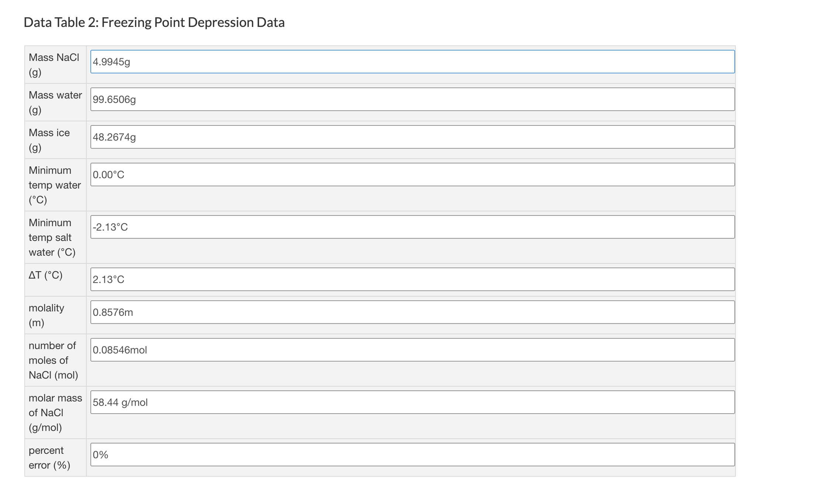Click the Minimum temp water row label
Screen dimensions: 817x504
pyautogui.click(x=55, y=185)
